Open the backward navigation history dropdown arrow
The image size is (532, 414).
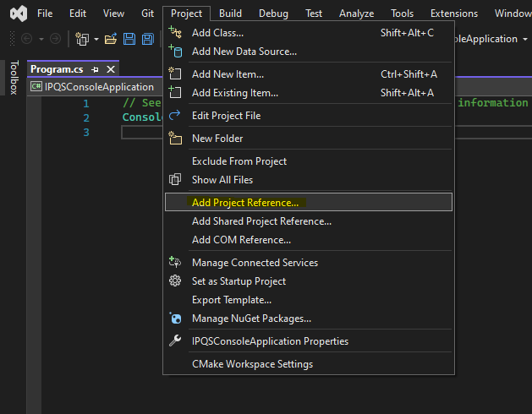(x=41, y=40)
